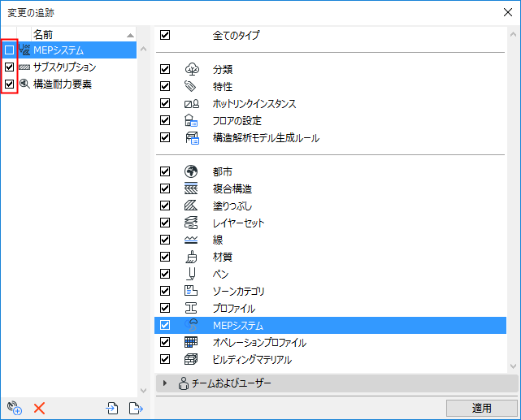Viewport: 521px width, 420px height.
Task: Sort by the 名前 column arrow
Action: 130,35
